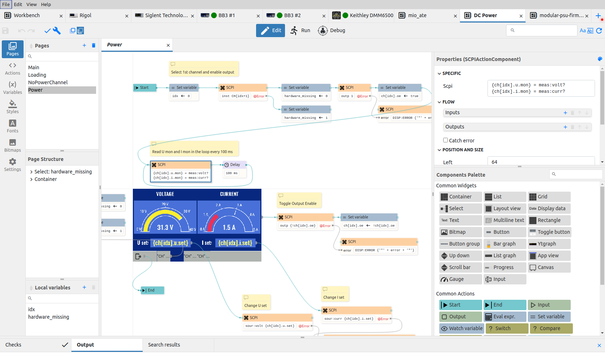The height and width of the screenshot is (364, 605).
Task: Open the Fonts sidebar panel
Action: click(12, 126)
